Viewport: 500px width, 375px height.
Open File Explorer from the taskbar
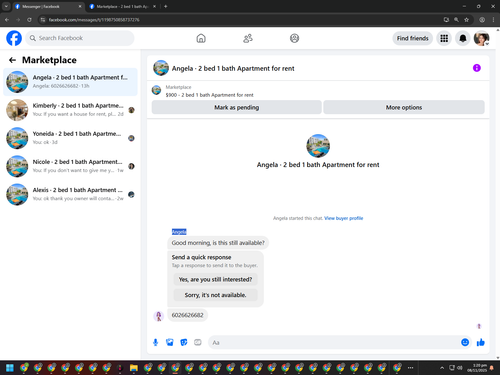pyautogui.click(x=134, y=368)
